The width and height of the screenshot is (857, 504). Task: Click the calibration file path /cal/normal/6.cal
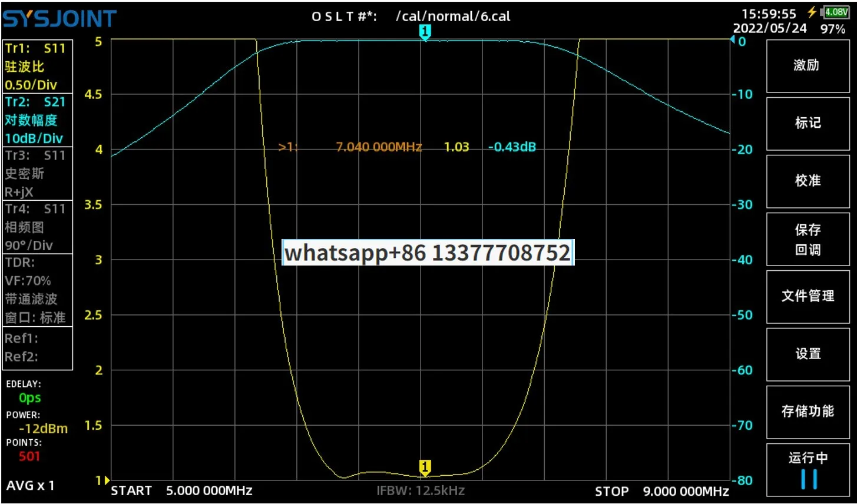pos(453,16)
